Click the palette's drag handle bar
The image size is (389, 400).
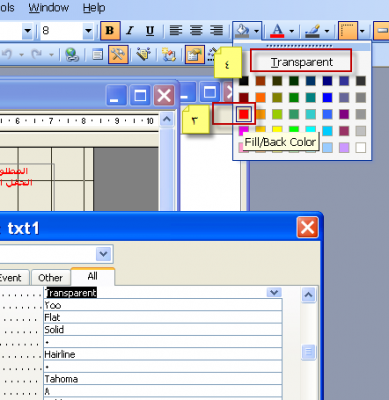click(299, 46)
